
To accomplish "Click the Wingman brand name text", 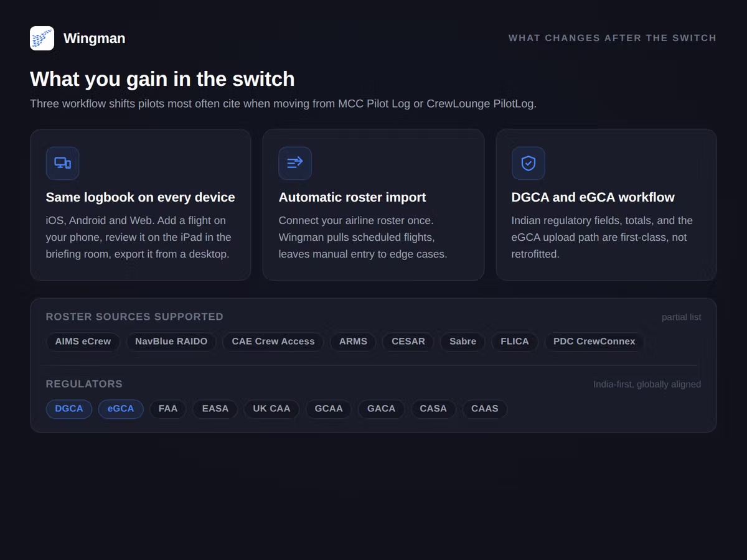I will point(94,38).
